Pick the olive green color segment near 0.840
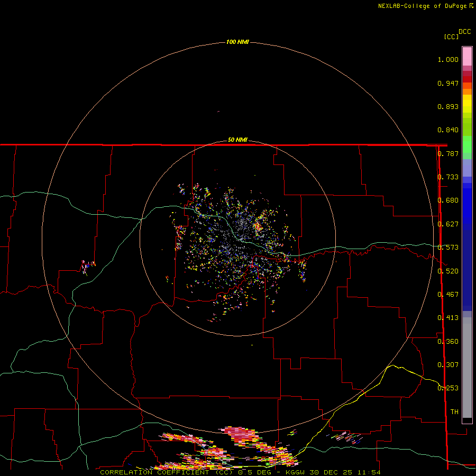The image size is (476, 476). click(467, 127)
